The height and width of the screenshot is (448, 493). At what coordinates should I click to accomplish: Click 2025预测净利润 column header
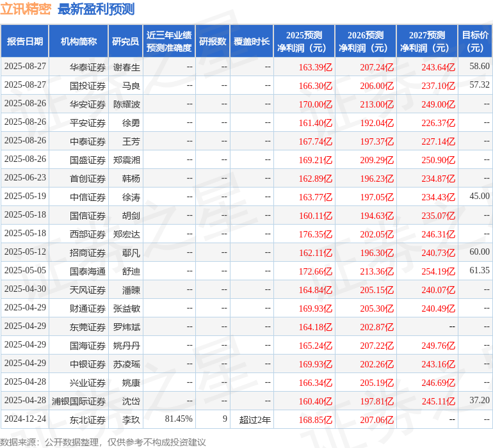(x=304, y=42)
